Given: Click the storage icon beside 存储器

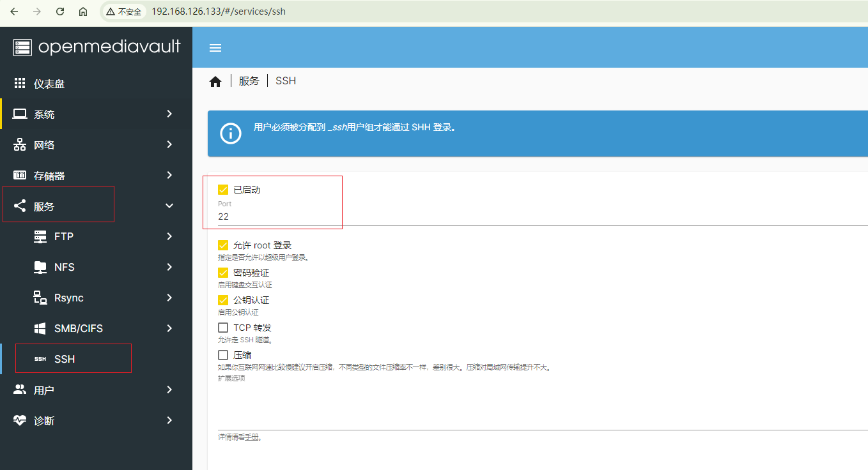Looking at the screenshot, I should click(20, 176).
